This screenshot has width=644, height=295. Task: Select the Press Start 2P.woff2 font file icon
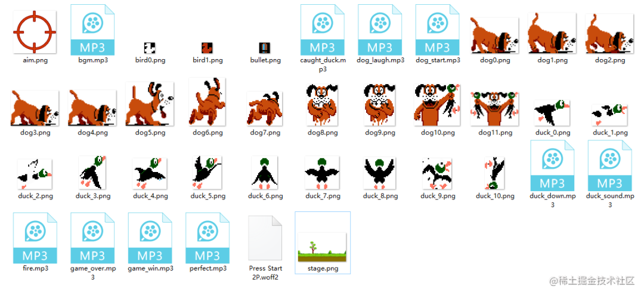(265, 238)
